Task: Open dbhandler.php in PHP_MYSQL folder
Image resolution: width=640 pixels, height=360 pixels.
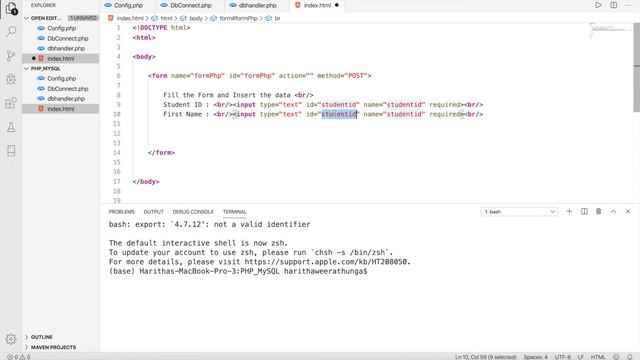Action: (60, 99)
